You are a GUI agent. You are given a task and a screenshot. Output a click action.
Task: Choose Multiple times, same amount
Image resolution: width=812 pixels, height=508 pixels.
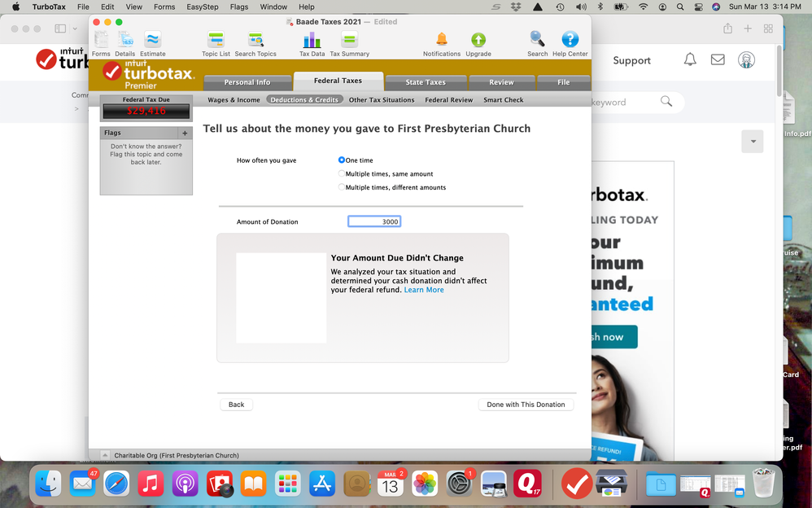342,173
